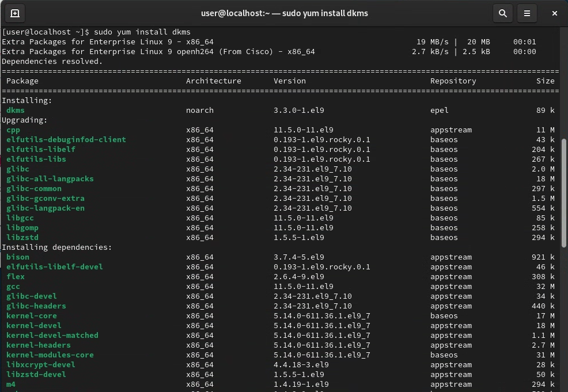568x392 pixels.
Task: Close the terminal window
Action: [x=555, y=13]
